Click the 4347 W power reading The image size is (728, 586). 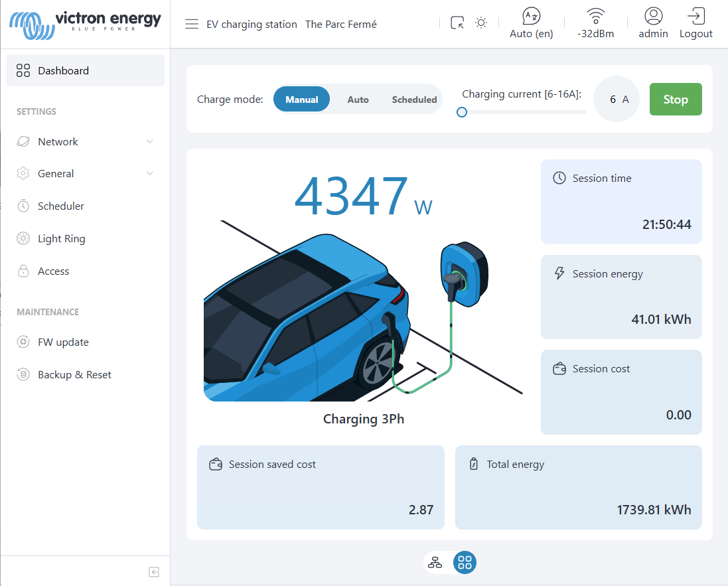[363, 196]
